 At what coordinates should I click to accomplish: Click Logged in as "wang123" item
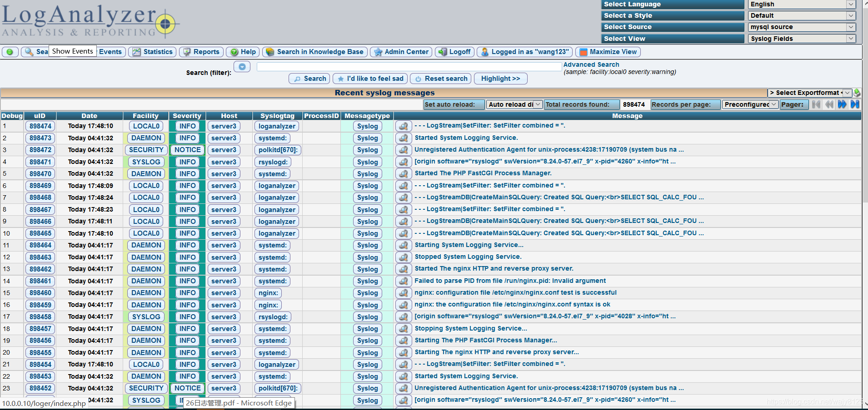click(524, 52)
